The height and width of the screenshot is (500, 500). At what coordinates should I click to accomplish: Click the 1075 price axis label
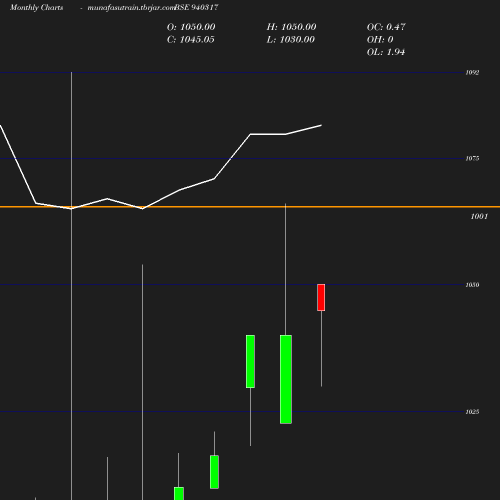click(472, 158)
